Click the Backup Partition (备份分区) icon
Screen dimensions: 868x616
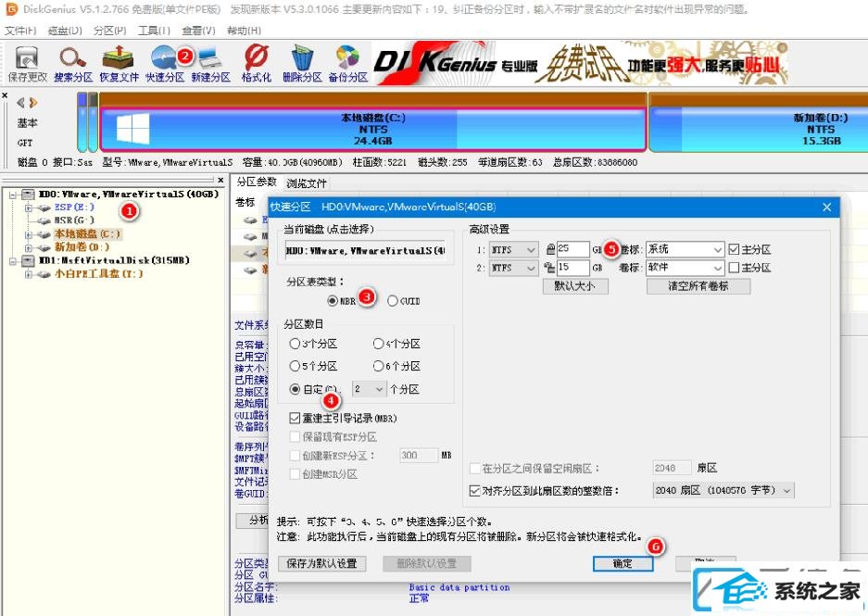(x=347, y=63)
